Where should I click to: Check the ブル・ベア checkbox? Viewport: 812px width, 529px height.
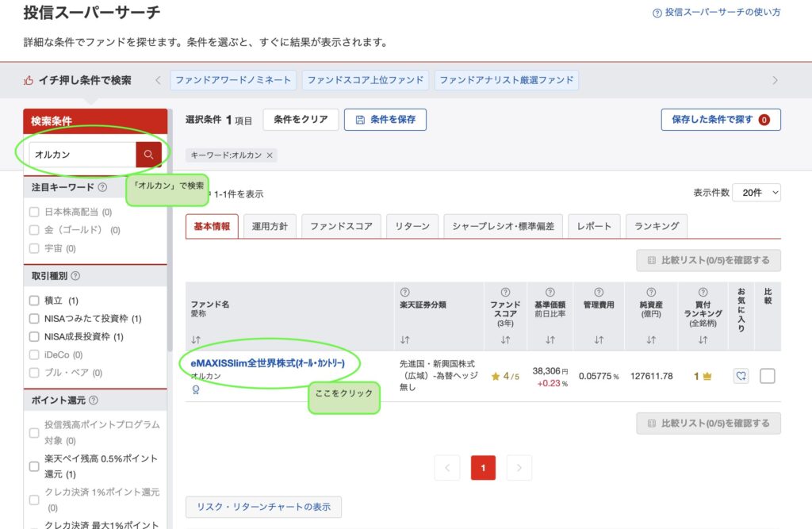pyautogui.click(x=34, y=373)
